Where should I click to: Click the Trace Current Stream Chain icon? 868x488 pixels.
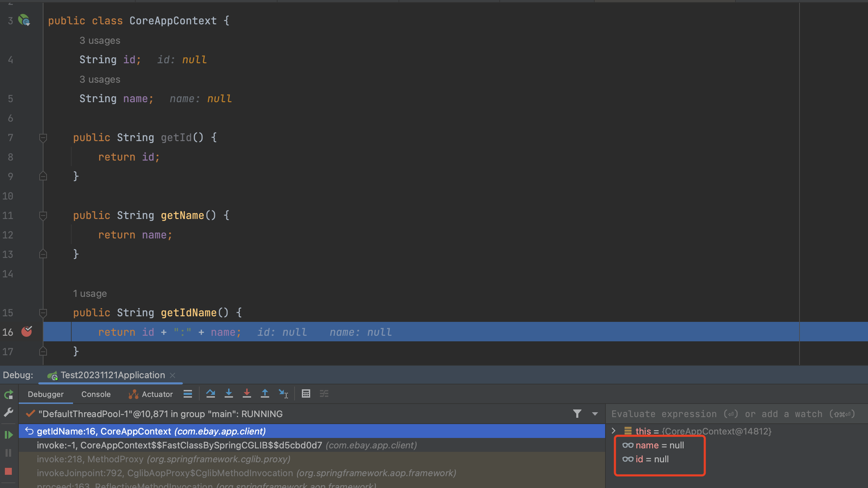pyautogui.click(x=324, y=393)
